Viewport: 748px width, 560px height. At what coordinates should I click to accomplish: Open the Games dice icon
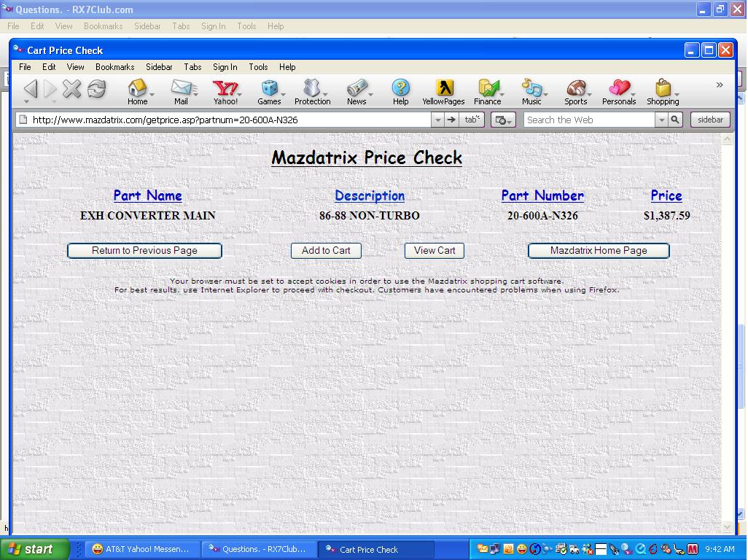[269, 88]
